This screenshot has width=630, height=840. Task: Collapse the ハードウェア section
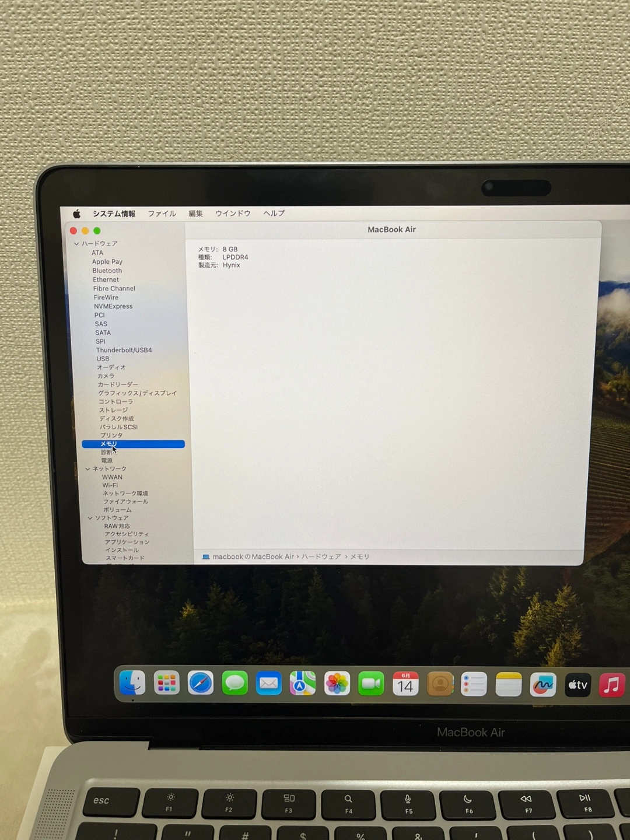pos(76,243)
